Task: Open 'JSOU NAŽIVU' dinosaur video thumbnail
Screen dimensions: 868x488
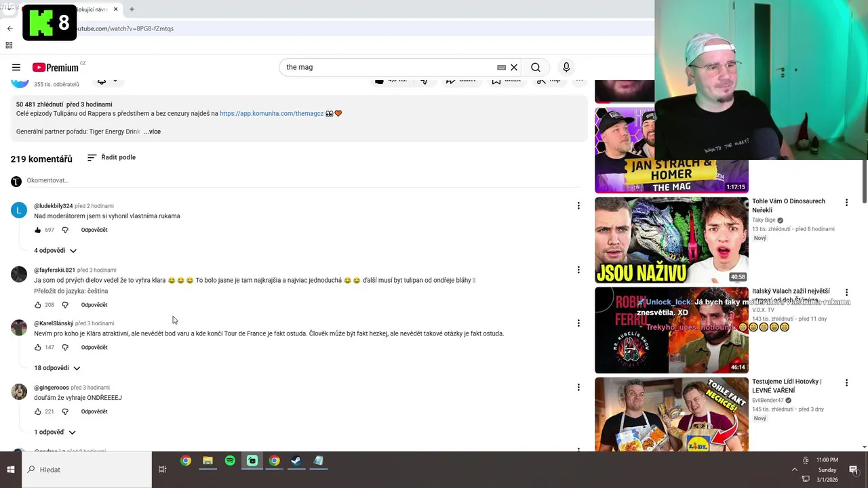Action: click(671, 240)
